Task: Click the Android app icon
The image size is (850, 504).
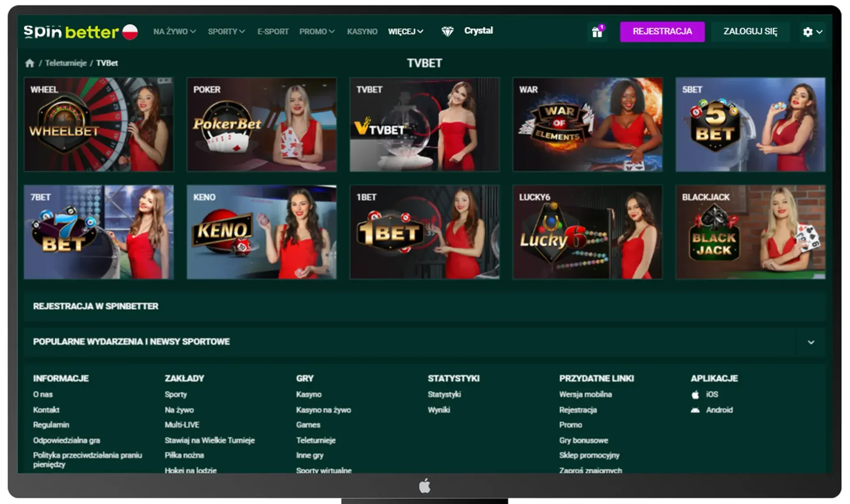Action: [695, 410]
